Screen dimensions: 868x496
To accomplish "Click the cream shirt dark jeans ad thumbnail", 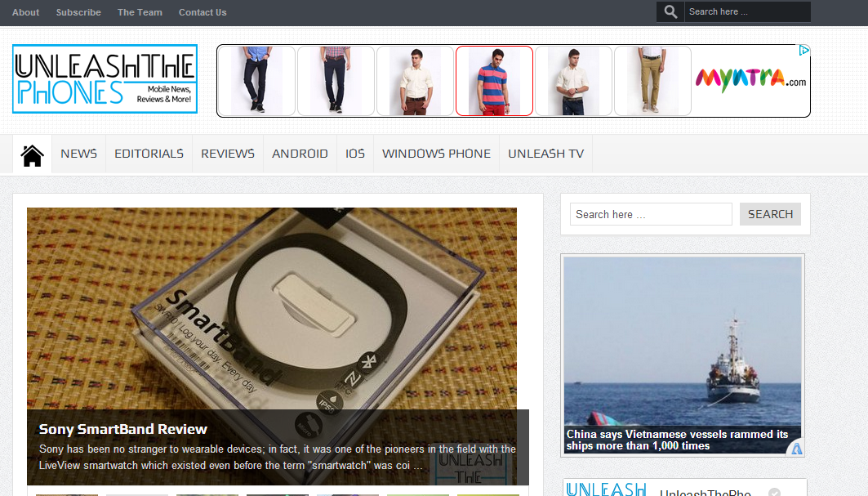I will tap(573, 81).
